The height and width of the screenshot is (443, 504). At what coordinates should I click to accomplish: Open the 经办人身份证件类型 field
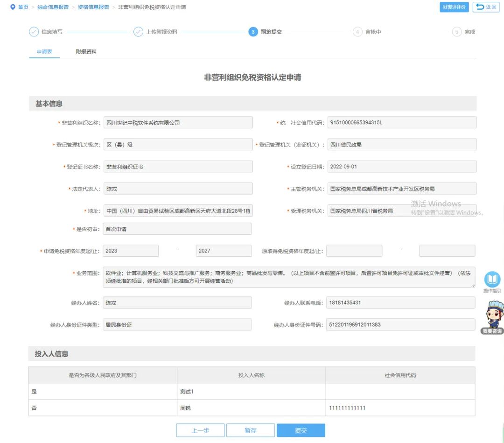(x=177, y=325)
